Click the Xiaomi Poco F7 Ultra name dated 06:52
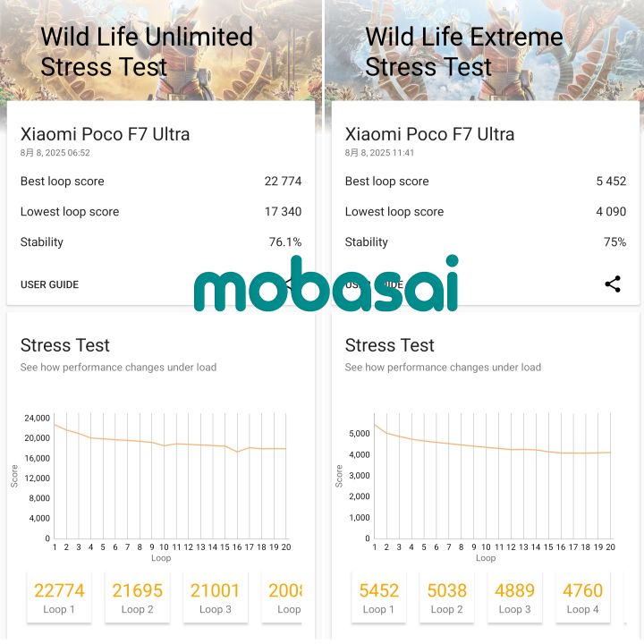644x644 pixels. (x=105, y=134)
